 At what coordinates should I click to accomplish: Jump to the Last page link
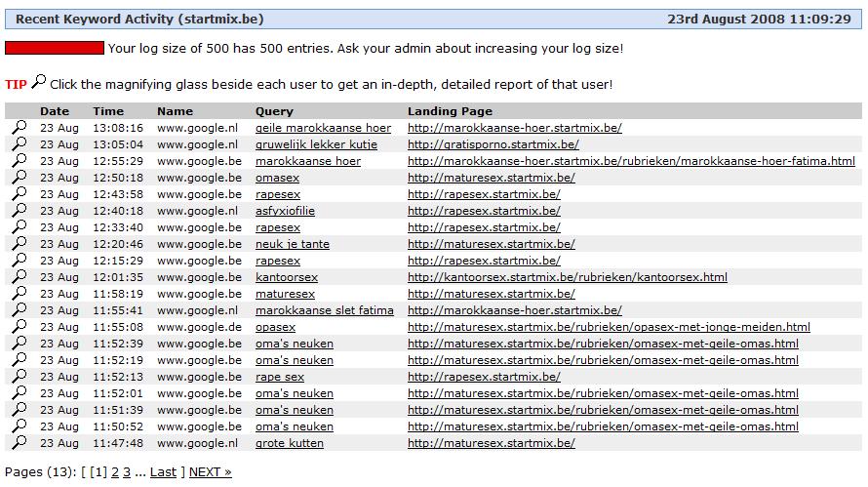pyautogui.click(x=163, y=472)
